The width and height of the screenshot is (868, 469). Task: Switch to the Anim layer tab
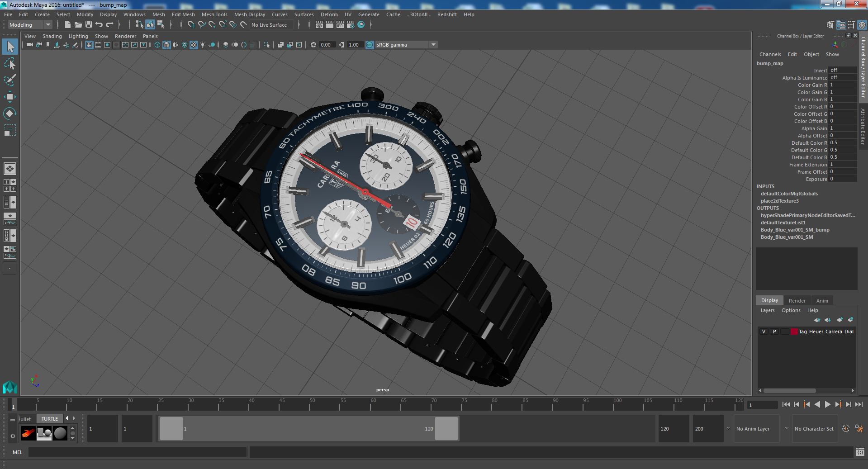point(822,301)
